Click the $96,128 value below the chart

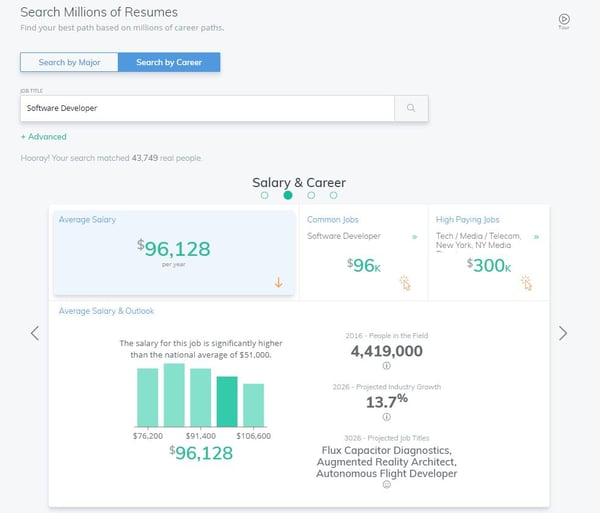coord(201,453)
